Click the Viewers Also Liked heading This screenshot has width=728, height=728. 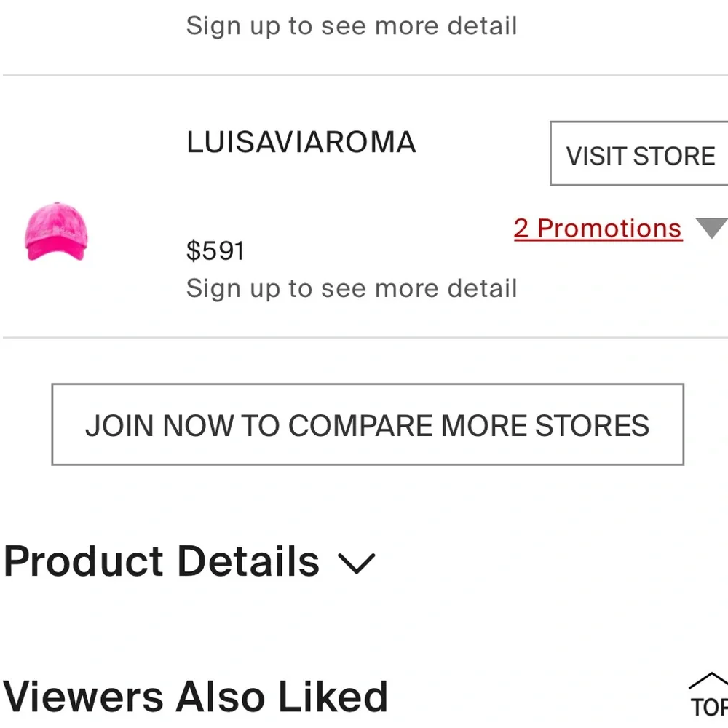pyautogui.click(x=195, y=696)
